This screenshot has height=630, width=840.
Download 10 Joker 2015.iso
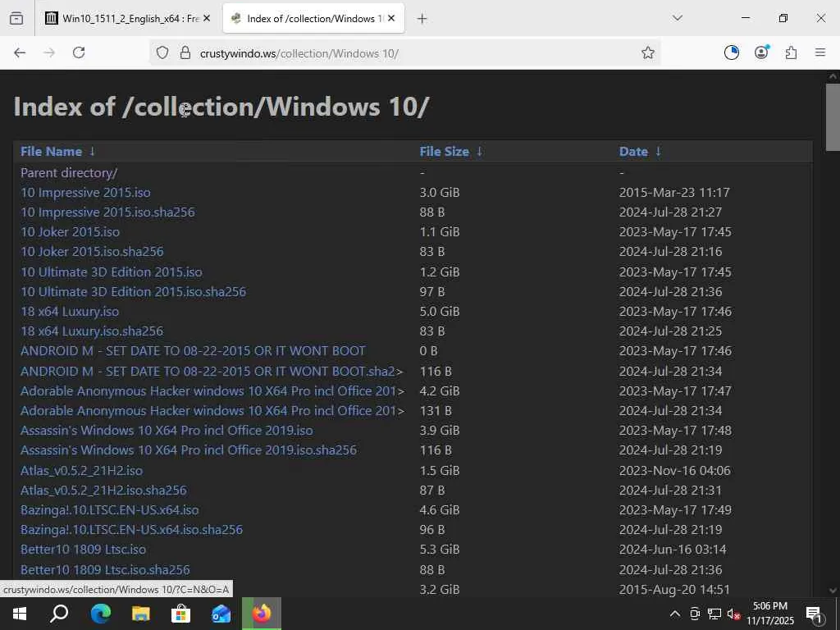point(71,232)
